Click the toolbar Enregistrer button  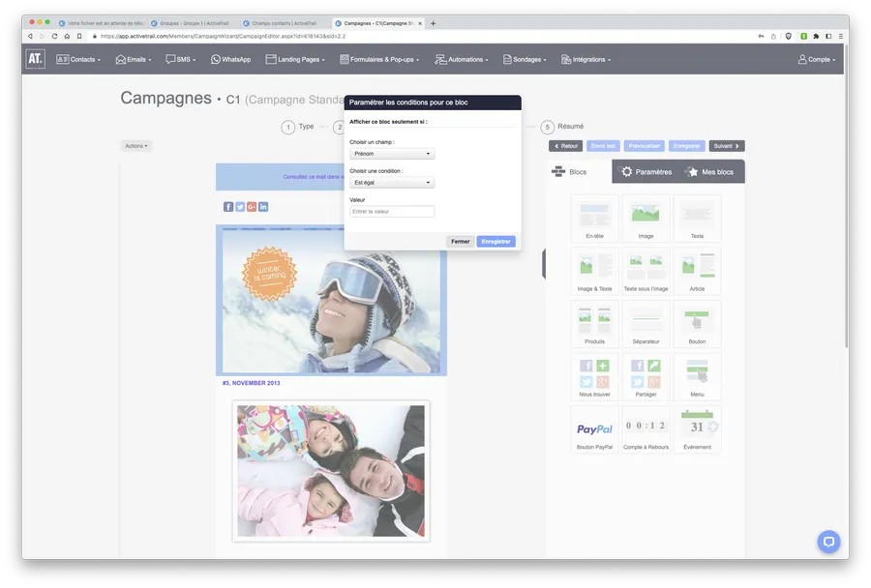pos(686,146)
